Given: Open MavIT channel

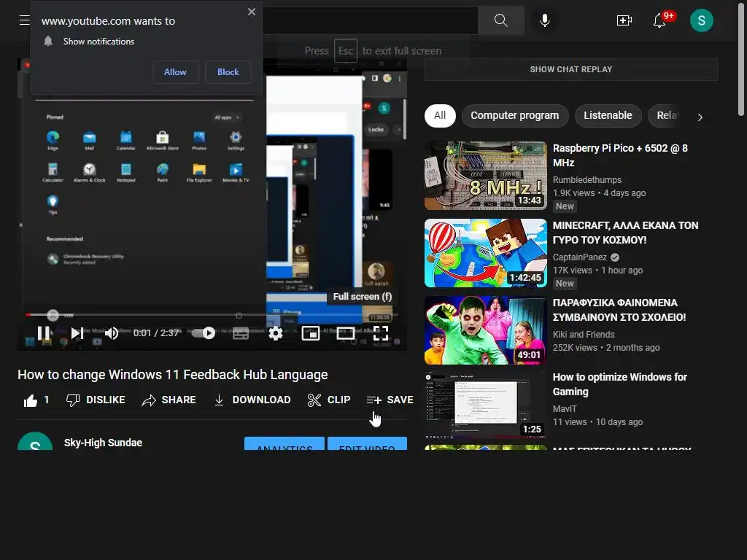Looking at the screenshot, I should [565, 408].
